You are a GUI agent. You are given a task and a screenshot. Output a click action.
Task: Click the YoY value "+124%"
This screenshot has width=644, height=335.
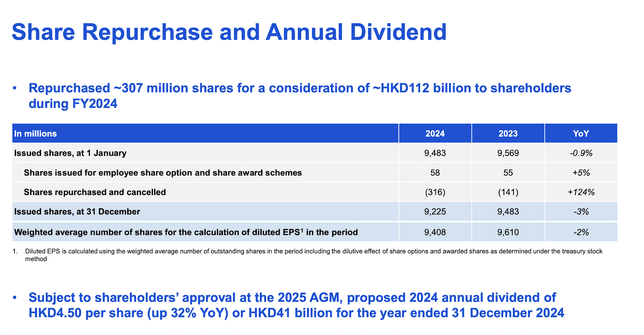[581, 192]
